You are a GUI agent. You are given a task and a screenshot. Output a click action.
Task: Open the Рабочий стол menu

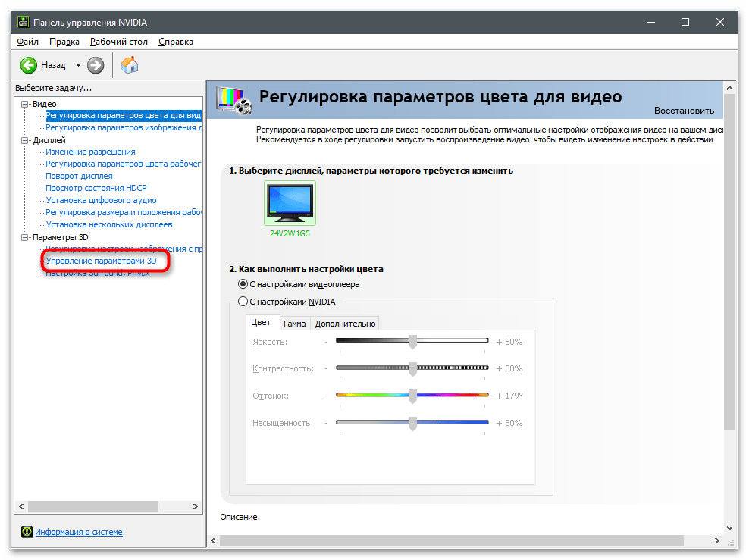119,42
